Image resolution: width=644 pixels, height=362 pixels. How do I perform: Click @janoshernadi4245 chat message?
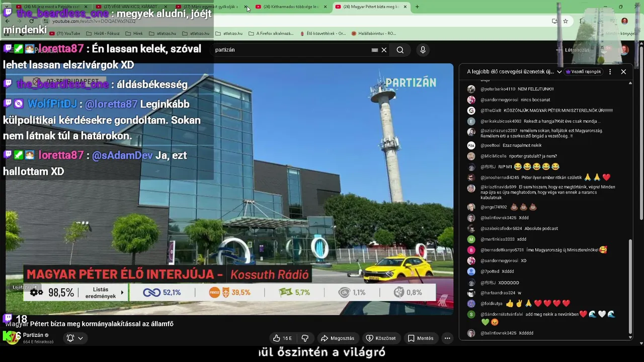click(545, 177)
